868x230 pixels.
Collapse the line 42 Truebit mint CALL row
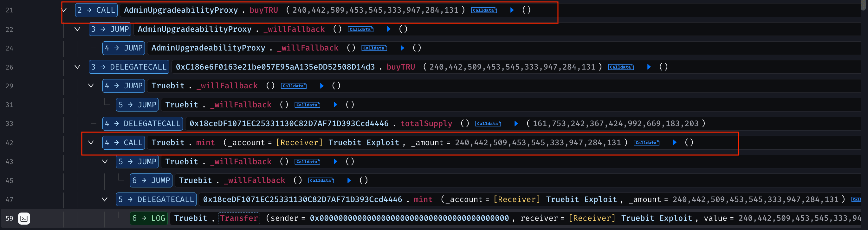tap(91, 143)
